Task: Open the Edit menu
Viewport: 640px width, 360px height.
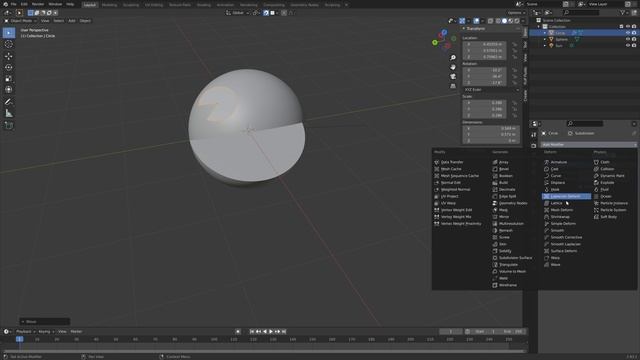Action: (24, 4)
